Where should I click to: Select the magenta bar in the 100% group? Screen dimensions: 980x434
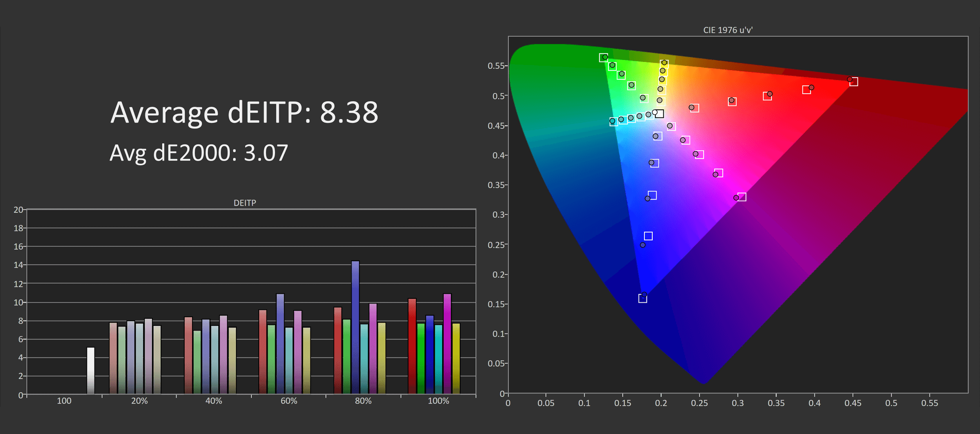pyautogui.click(x=447, y=343)
